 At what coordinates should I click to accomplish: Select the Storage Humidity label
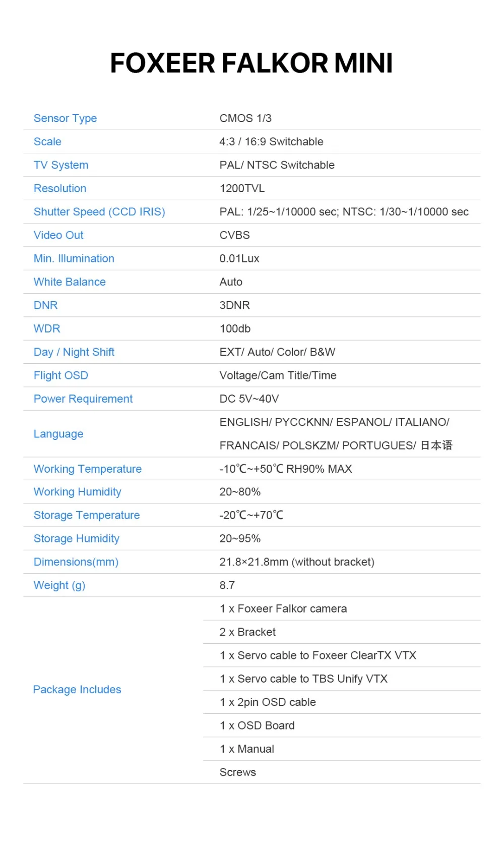pyautogui.click(x=77, y=539)
